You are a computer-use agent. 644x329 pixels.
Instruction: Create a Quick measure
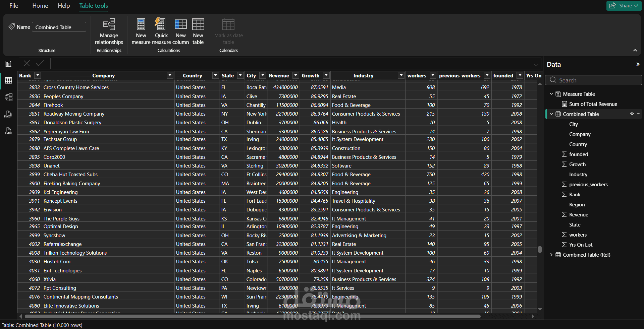point(161,31)
